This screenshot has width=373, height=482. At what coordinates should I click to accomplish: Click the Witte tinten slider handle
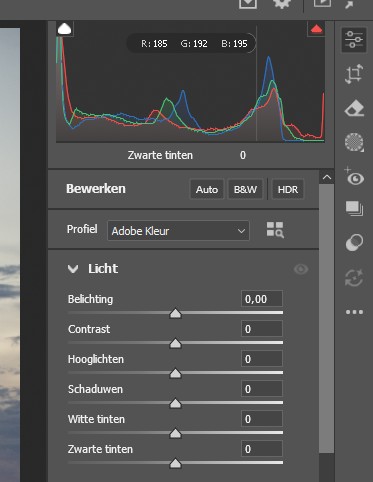175,434
